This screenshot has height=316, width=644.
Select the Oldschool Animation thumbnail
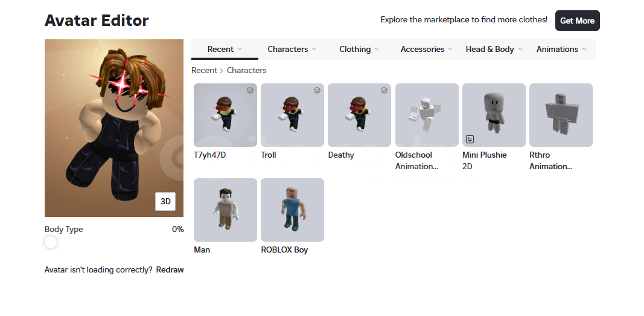pos(427,115)
